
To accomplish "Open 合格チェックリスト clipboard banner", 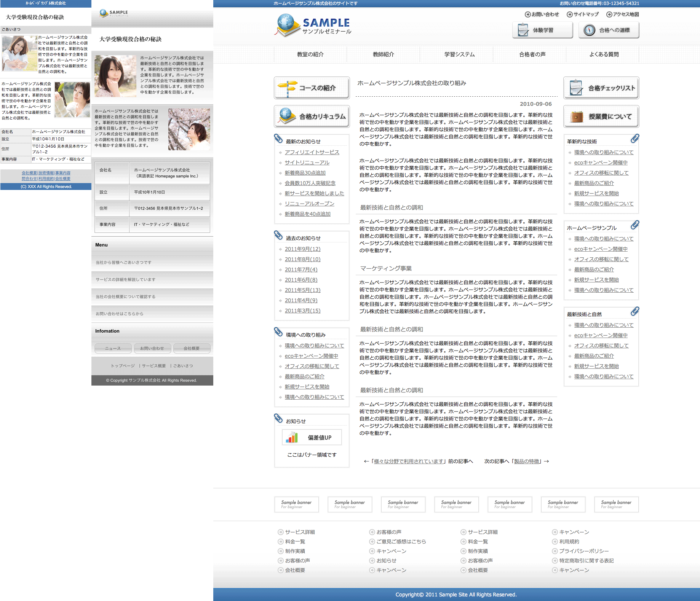I will [x=601, y=88].
